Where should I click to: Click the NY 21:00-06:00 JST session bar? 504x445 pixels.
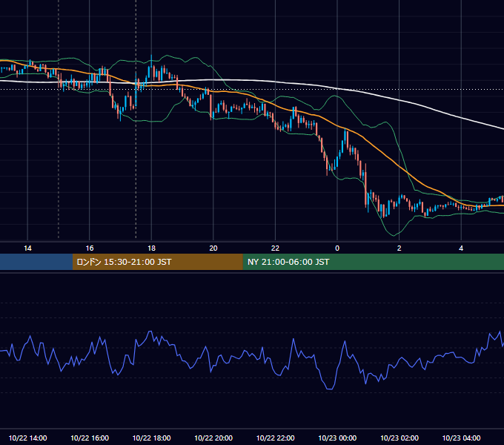click(373, 262)
